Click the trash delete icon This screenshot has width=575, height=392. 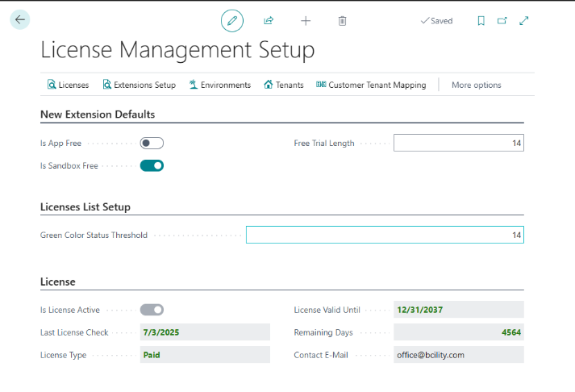[x=342, y=21]
